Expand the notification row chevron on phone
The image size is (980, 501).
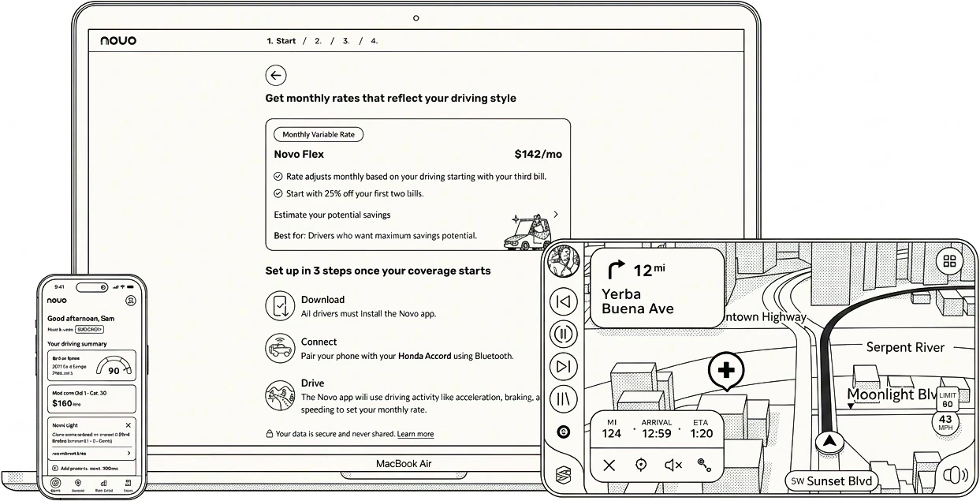[x=129, y=454]
